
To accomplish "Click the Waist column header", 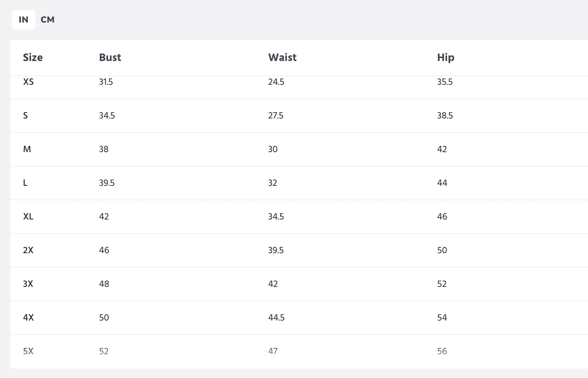I will pyautogui.click(x=283, y=57).
